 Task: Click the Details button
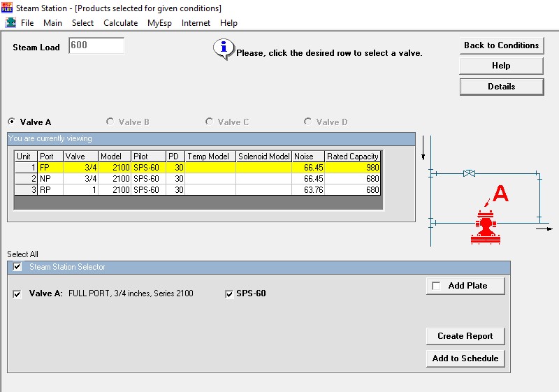pyautogui.click(x=502, y=87)
